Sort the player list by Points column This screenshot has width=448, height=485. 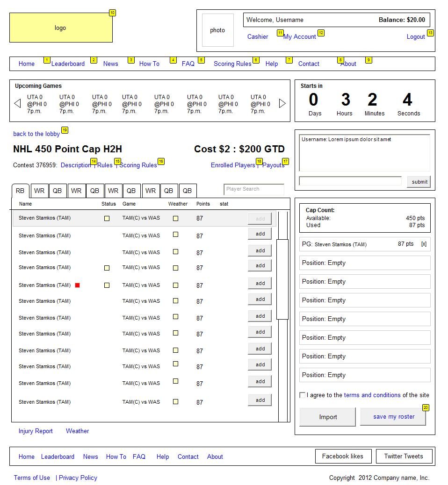pyautogui.click(x=203, y=204)
